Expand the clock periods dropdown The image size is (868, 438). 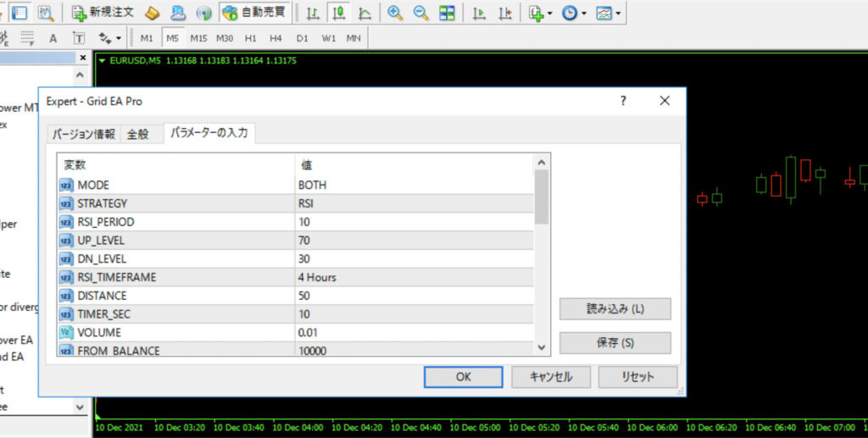coord(584,14)
